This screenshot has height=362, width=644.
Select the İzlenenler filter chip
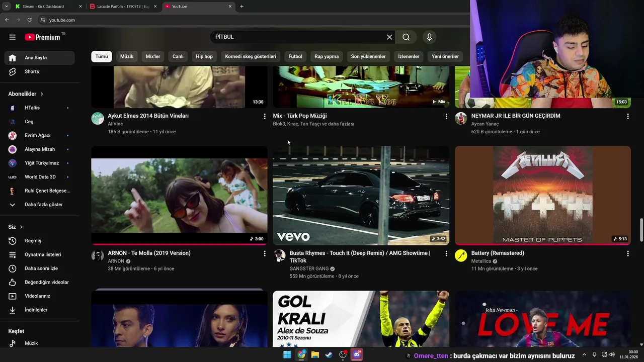(409, 56)
